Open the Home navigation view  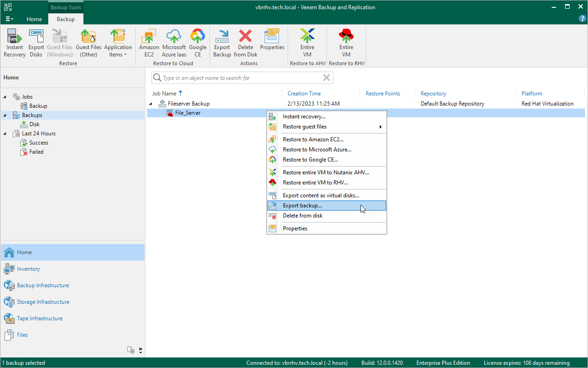[72, 252]
